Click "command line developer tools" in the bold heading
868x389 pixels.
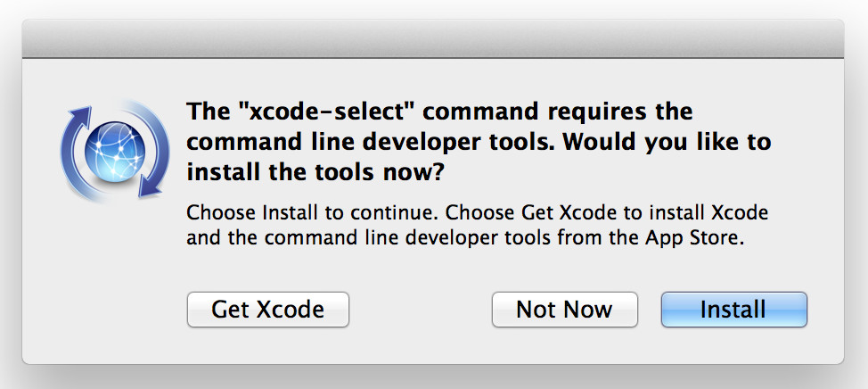[x=372, y=142]
